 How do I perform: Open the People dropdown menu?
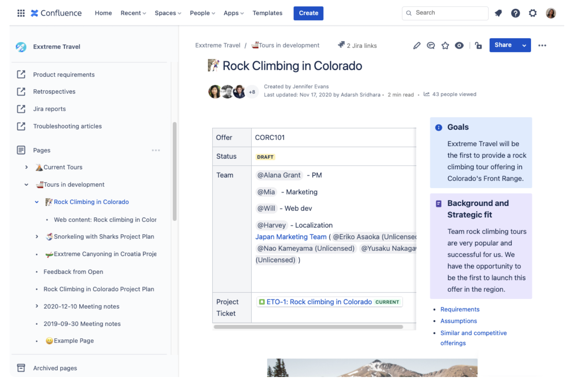202,13
